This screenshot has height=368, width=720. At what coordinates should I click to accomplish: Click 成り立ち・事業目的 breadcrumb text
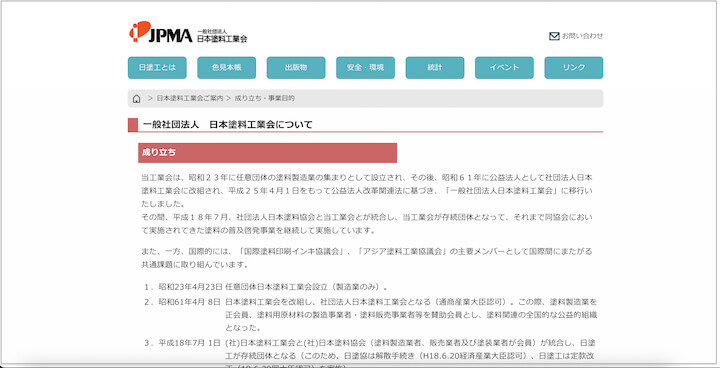tap(264, 98)
